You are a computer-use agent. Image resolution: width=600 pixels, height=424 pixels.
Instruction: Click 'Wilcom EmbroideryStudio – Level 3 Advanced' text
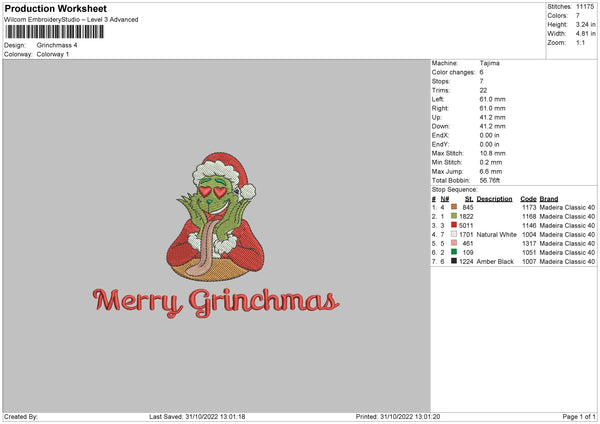71,20
